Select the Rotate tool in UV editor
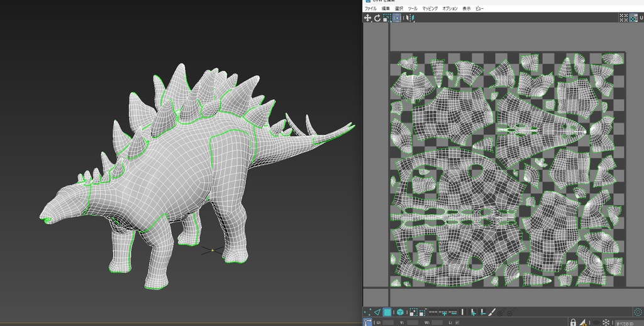This screenshot has height=326, width=644. [377, 18]
